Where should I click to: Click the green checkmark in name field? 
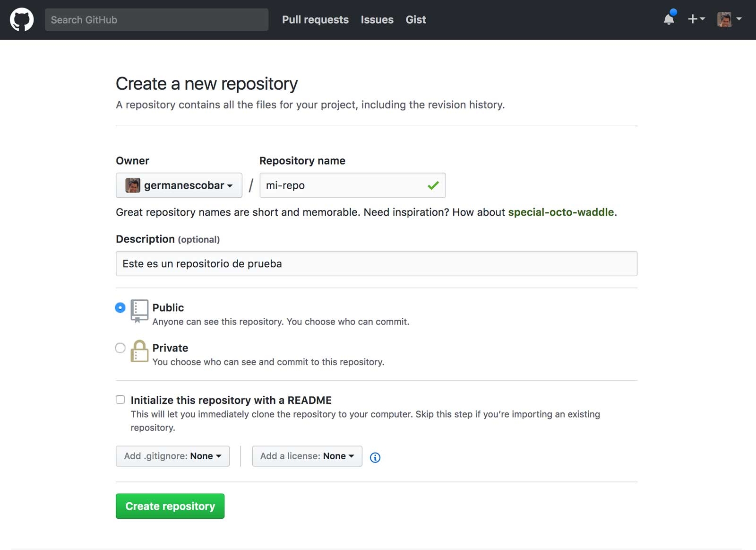(x=433, y=185)
